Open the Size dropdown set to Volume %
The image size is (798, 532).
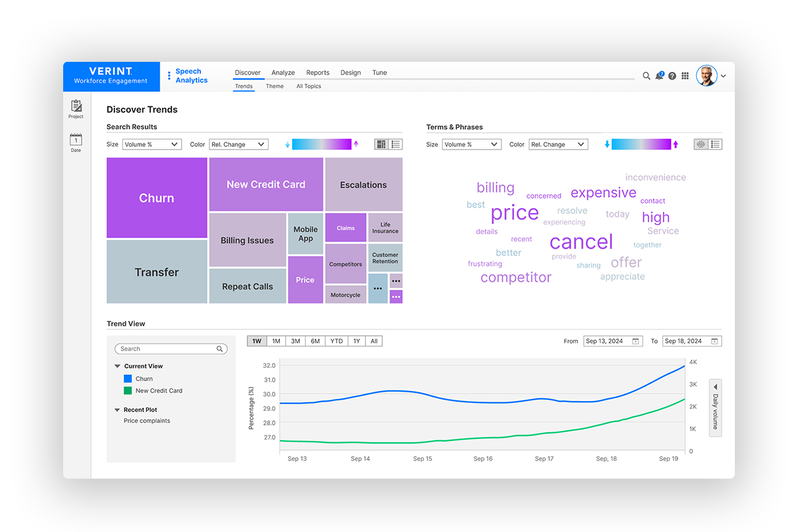click(x=152, y=144)
